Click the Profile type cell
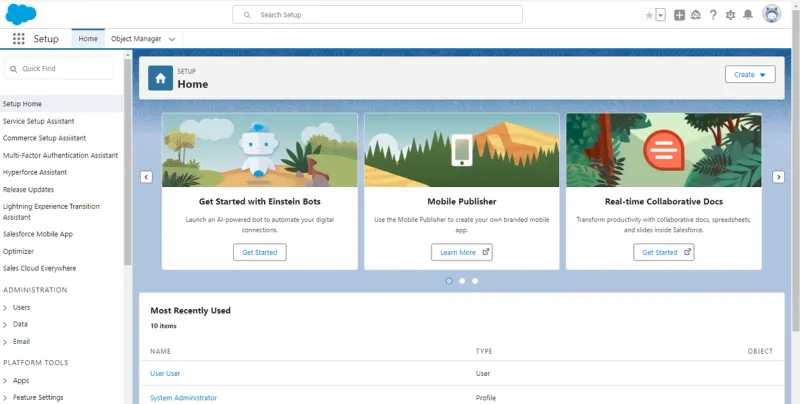800x404 pixels. [x=486, y=398]
